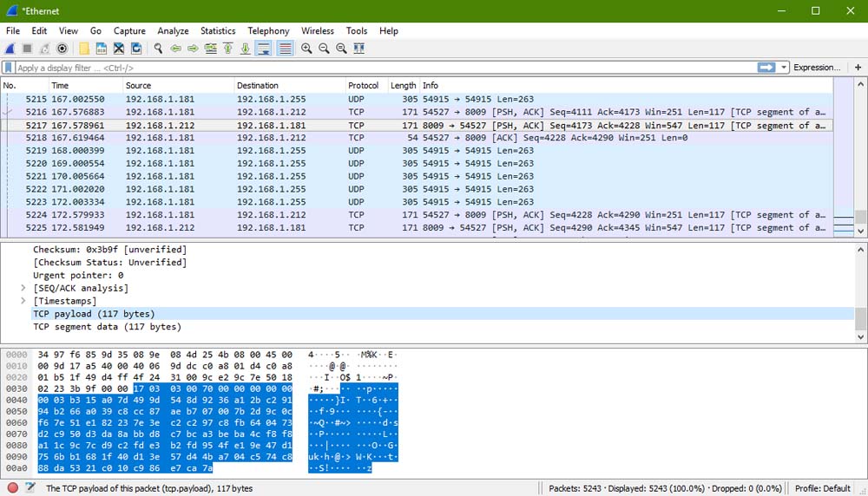Toggle auto-scroll during live capture

(x=265, y=49)
